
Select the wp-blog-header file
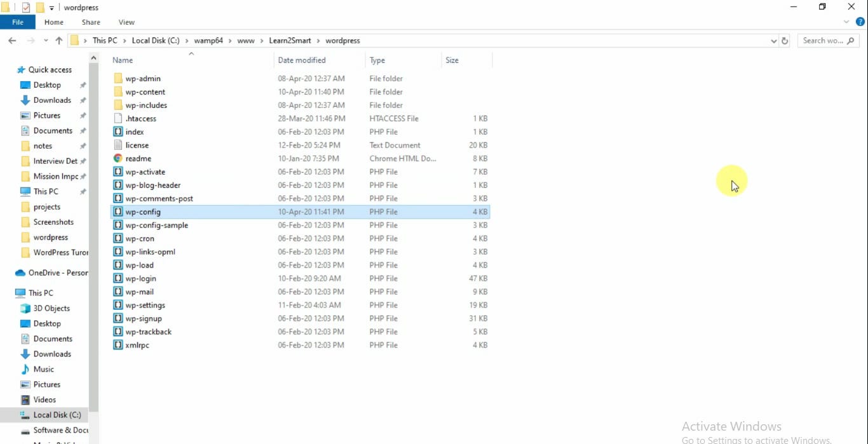pos(300,185)
